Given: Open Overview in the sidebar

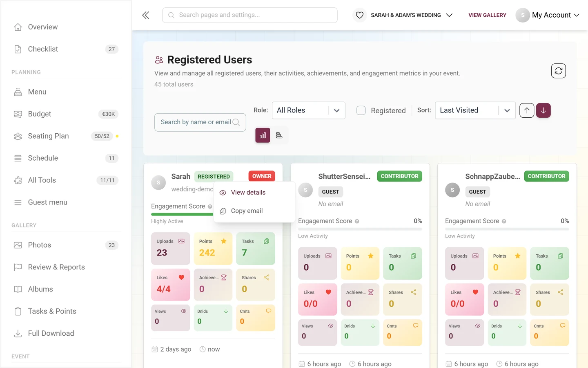Looking at the screenshot, I should coord(66,27).
